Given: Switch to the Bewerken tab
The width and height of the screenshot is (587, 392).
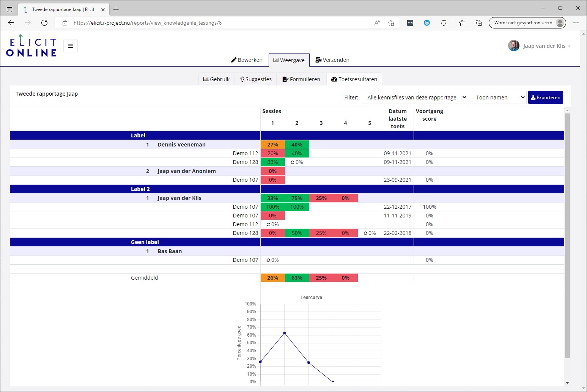Looking at the screenshot, I should point(247,60).
